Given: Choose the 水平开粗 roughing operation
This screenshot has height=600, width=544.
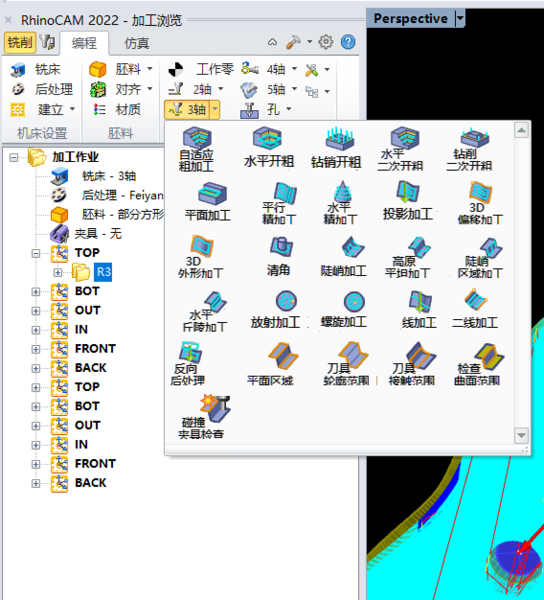Looking at the screenshot, I should [x=269, y=148].
